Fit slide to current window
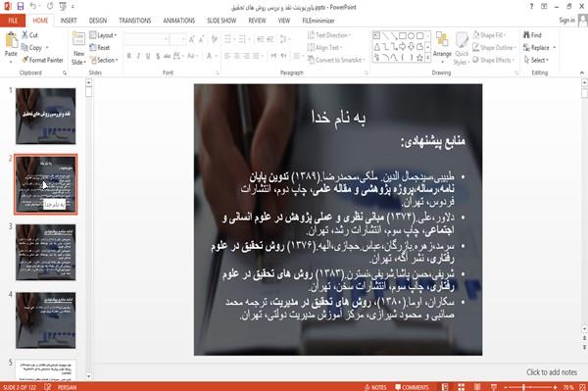The width and height of the screenshot is (588, 391). pos(583,387)
